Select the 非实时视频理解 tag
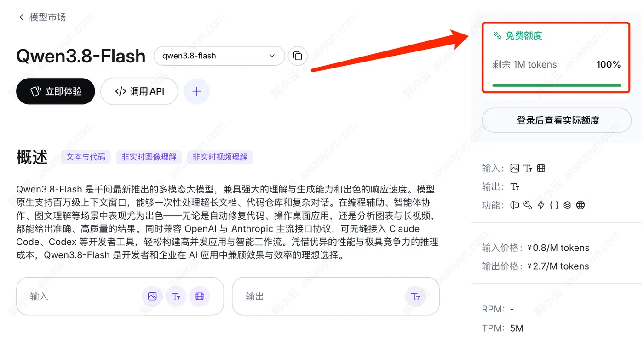 [x=220, y=157]
